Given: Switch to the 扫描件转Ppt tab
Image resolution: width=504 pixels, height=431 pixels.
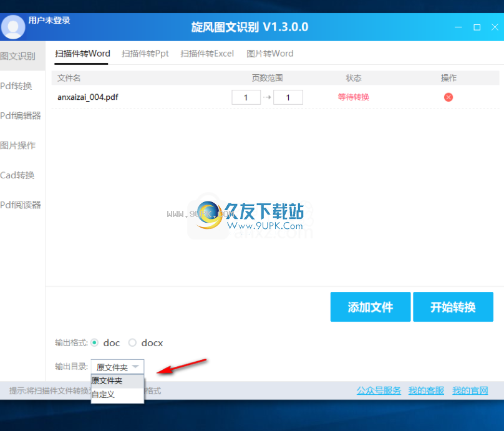Looking at the screenshot, I should coord(145,54).
